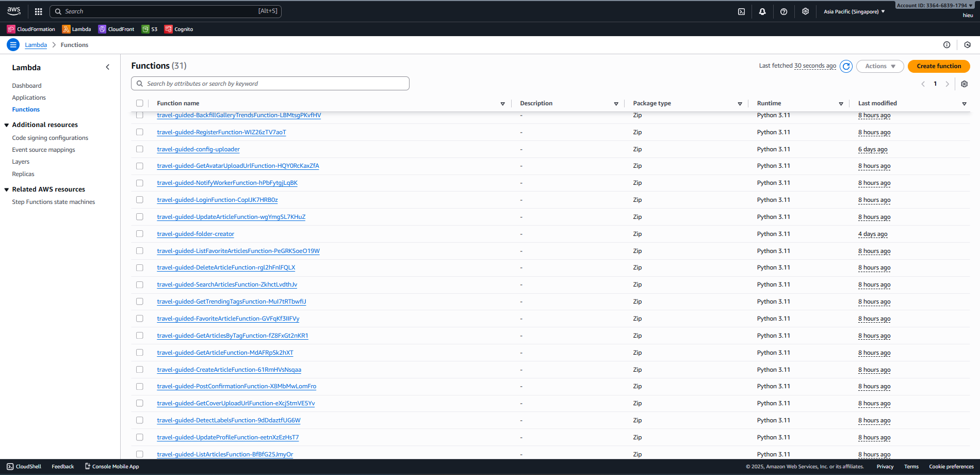Tick the checkbox beside travel-guided-LoginFunction-CopIJK7HRB0z
The image size is (980, 475).
pos(140,200)
